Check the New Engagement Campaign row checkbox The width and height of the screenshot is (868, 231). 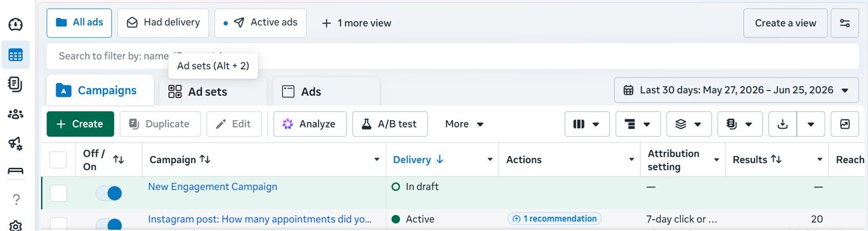58,193
